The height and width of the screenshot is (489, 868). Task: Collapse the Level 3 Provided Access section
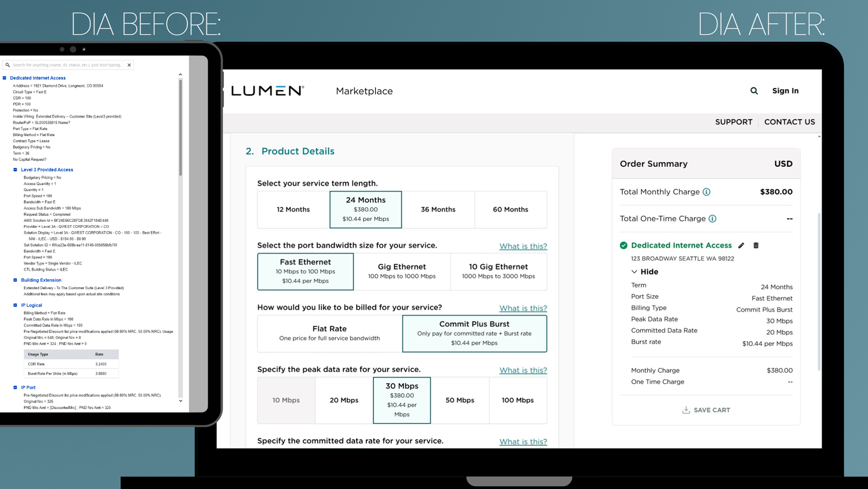[x=16, y=169]
